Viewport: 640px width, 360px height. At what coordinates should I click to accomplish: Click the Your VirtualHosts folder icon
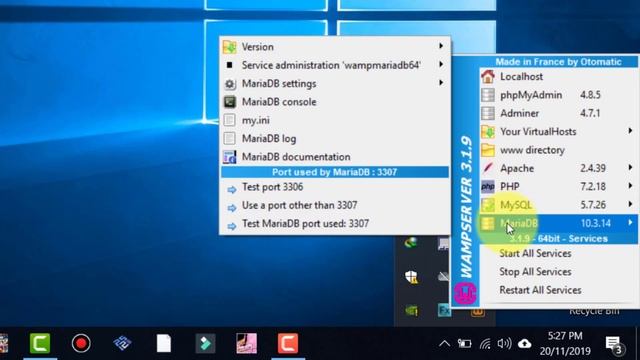[x=488, y=132]
